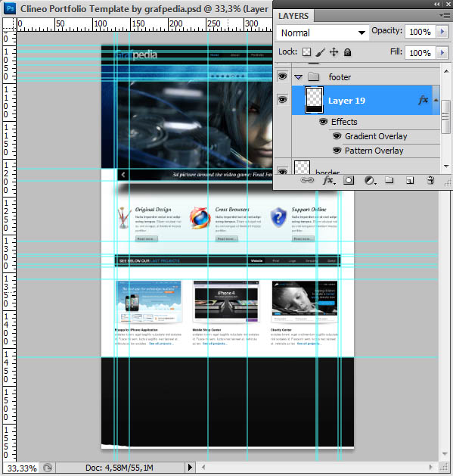This screenshot has height=476, width=453.
Task: Open the Normal blend mode dropdown
Action: [323, 33]
